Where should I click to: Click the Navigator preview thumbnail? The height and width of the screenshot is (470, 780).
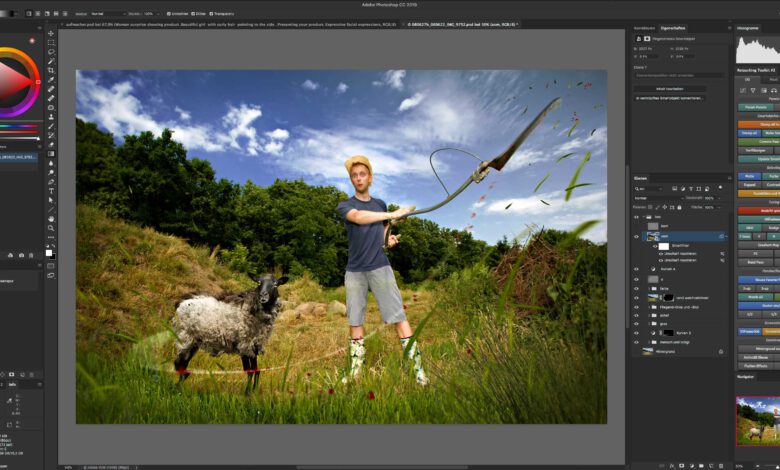[756, 418]
